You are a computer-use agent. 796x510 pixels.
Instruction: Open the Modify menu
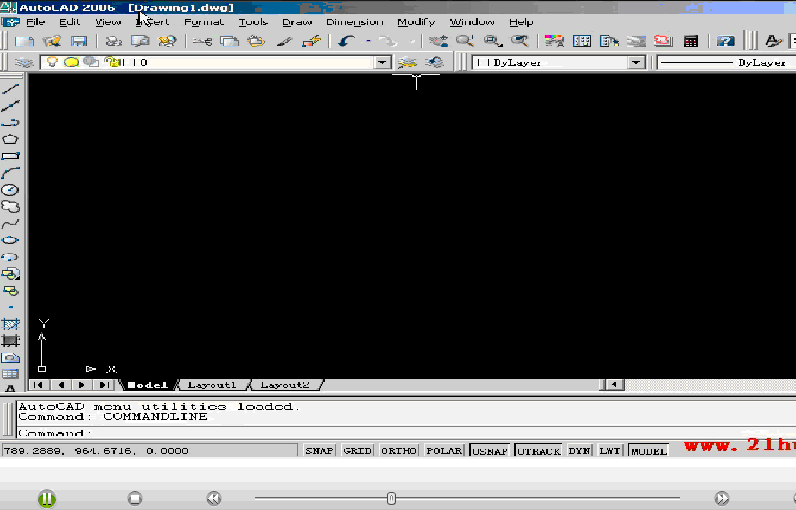(416, 22)
